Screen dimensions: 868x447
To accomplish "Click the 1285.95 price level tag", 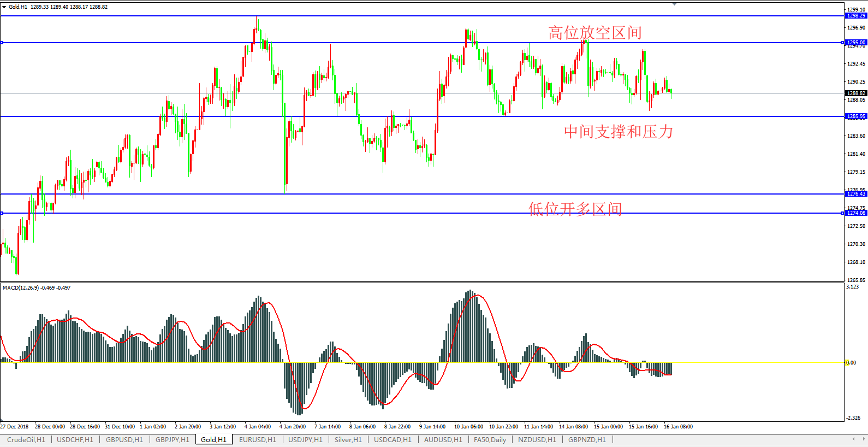I will pos(855,116).
